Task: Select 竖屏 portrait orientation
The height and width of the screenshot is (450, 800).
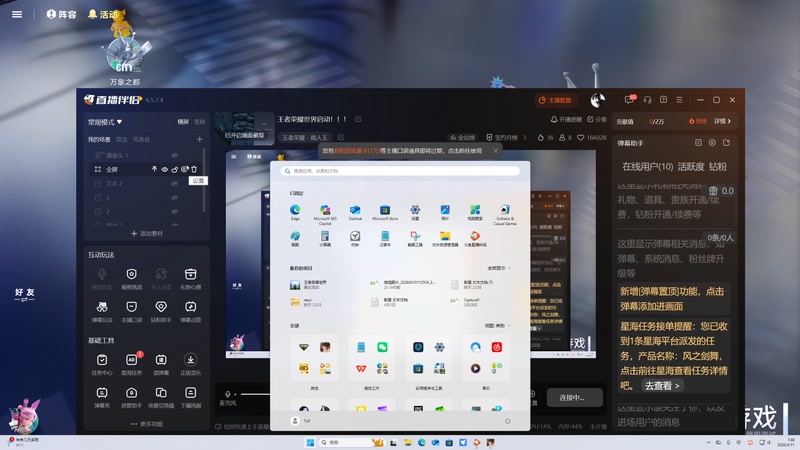Action: pos(199,122)
